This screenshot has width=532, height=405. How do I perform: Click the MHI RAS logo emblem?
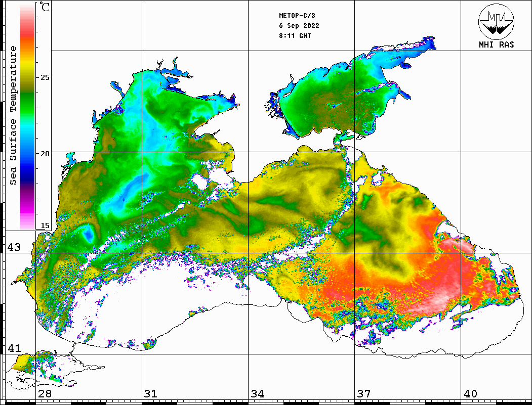point(496,22)
